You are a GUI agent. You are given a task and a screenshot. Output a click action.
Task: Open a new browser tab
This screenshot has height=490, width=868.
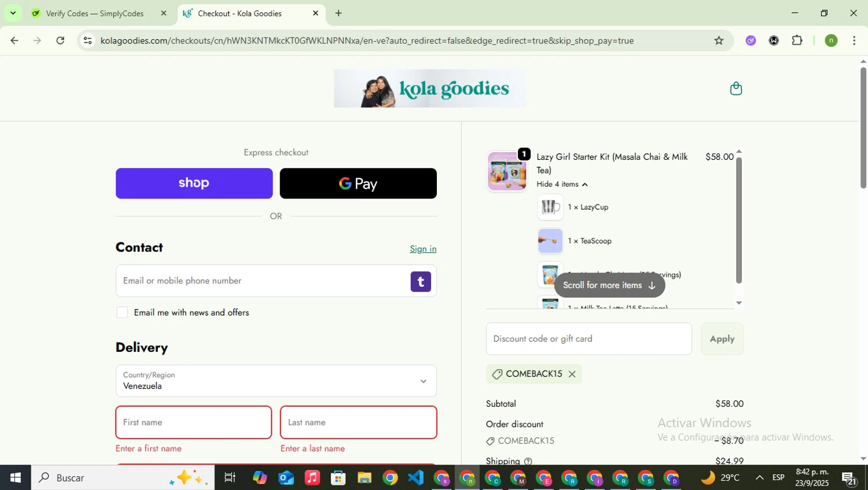coord(339,13)
